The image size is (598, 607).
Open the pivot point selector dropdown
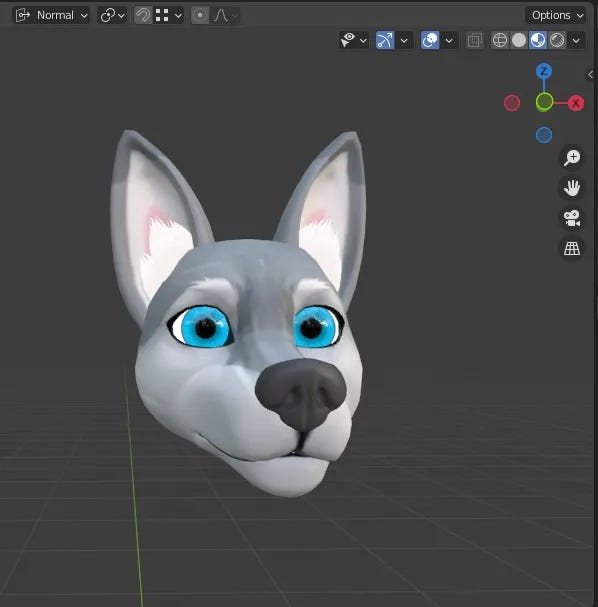pyautogui.click(x=112, y=15)
